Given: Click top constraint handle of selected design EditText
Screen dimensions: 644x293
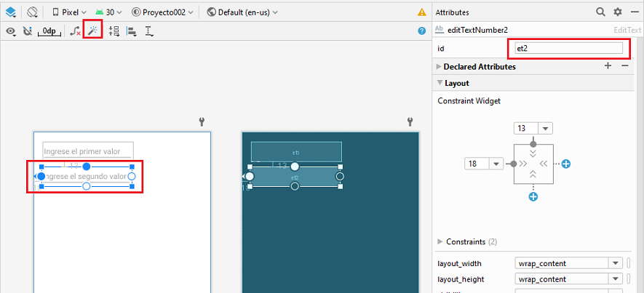Looking at the screenshot, I should 87,166.
